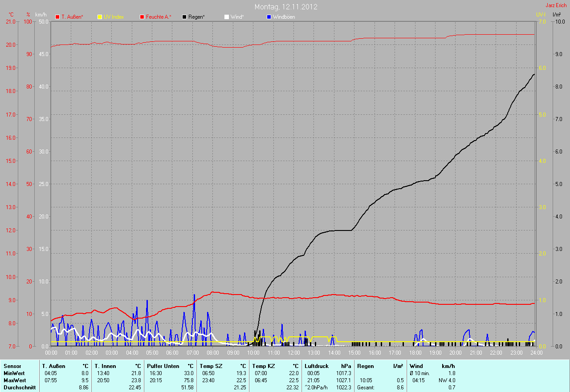This screenshot has height=392, width=570.
Task: Click the white Wind legend square
Action: pos(226,17)
